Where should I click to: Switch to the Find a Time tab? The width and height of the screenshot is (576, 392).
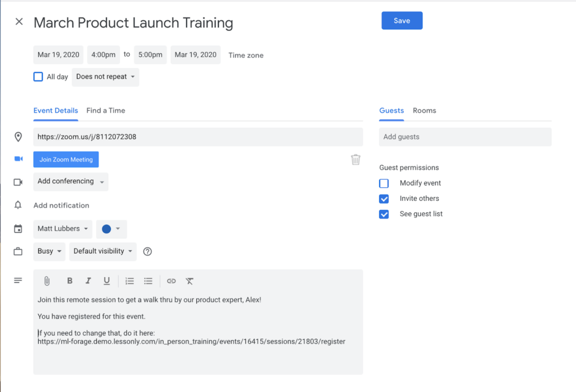pos(106,111)
